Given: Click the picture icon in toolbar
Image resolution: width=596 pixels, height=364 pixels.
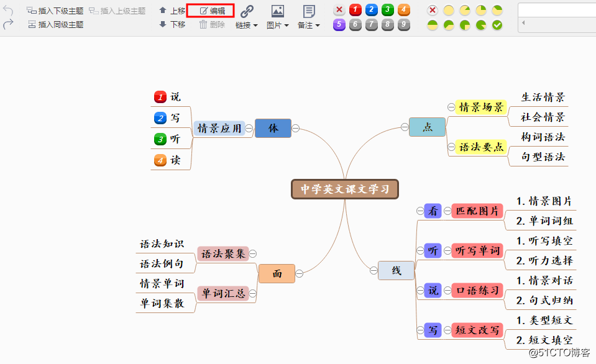Looking at the screenshot, I should tap(277, 11).
